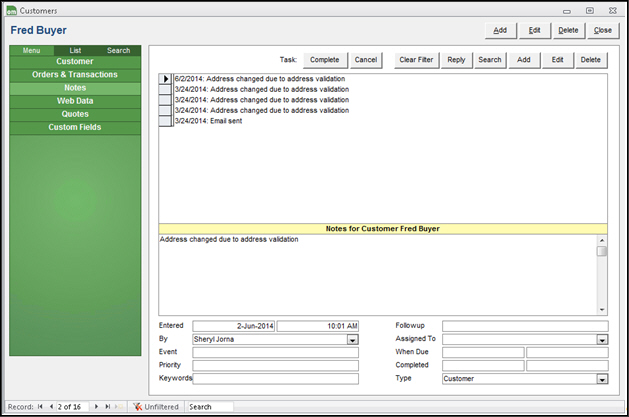Go to previous record in navigator
The image size is (629, 417).
(x=51, y=407)
